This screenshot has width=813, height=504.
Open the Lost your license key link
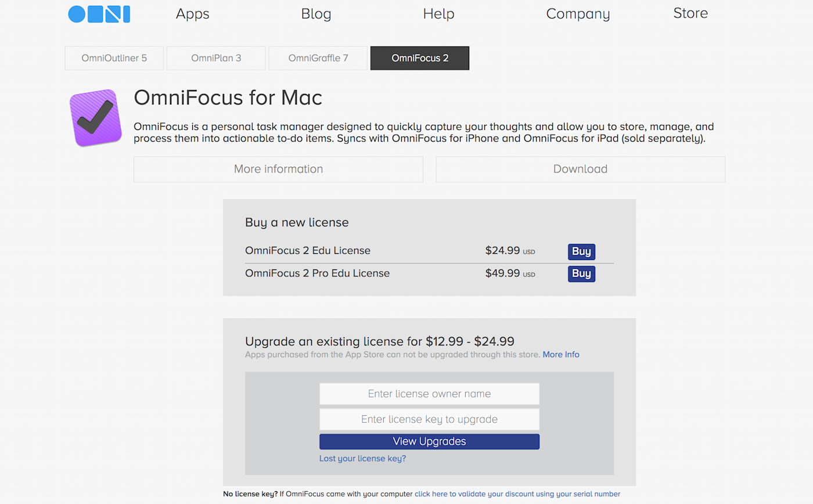point(362,459)
